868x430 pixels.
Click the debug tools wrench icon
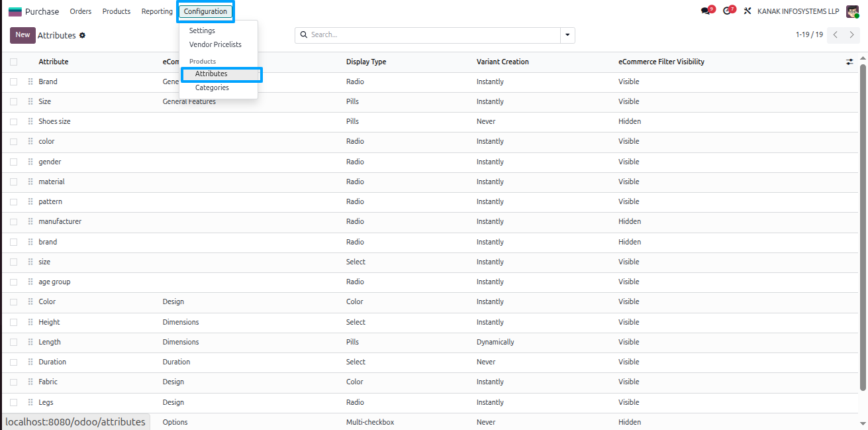747,11
